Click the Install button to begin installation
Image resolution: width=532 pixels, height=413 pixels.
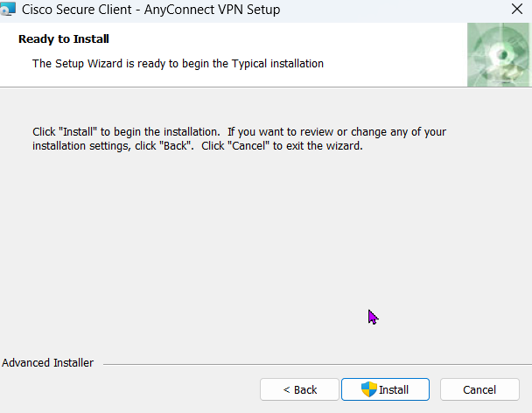pyautogui.click(x=385, y=389)
